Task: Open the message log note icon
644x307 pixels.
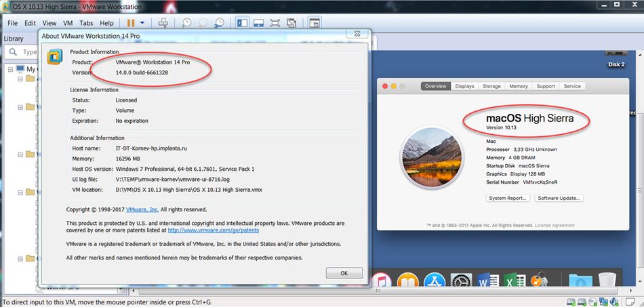Action: tap(630, 302)
